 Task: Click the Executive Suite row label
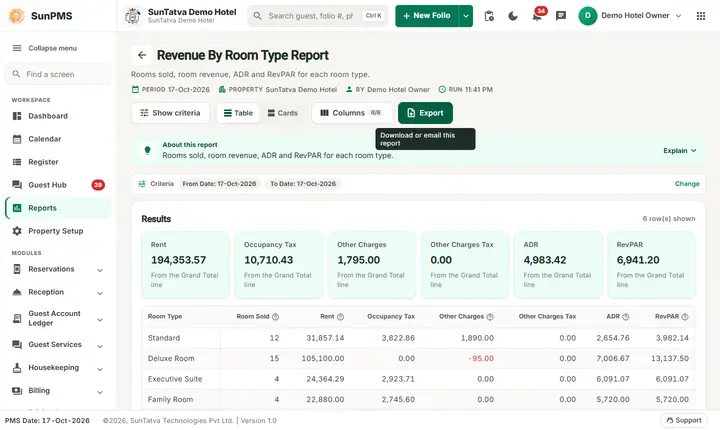(175, 379)
